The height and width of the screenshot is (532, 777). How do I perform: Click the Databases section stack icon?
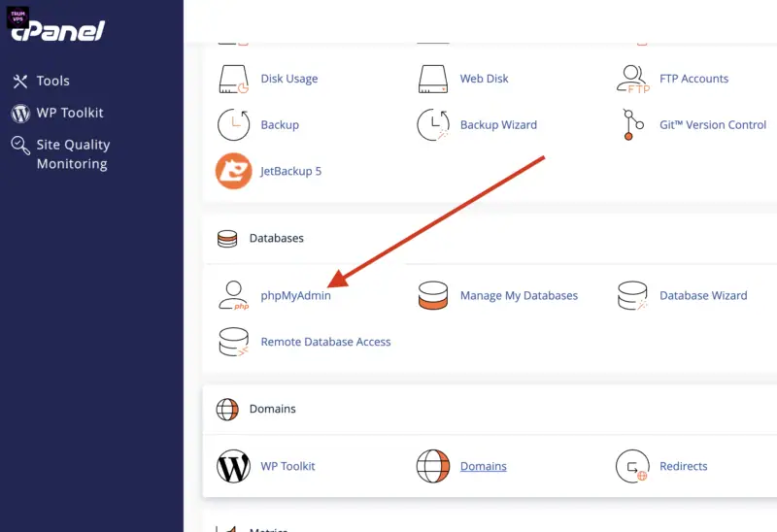point(227,239)
